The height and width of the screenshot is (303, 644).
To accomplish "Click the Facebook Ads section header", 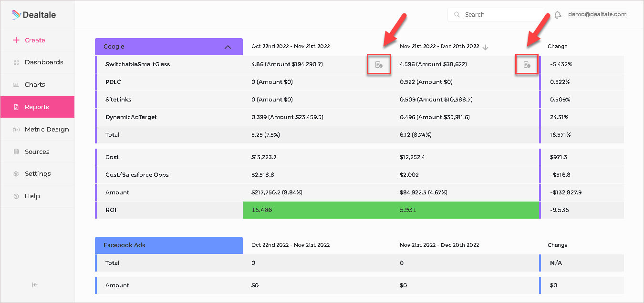I will (x=169, y=245).
